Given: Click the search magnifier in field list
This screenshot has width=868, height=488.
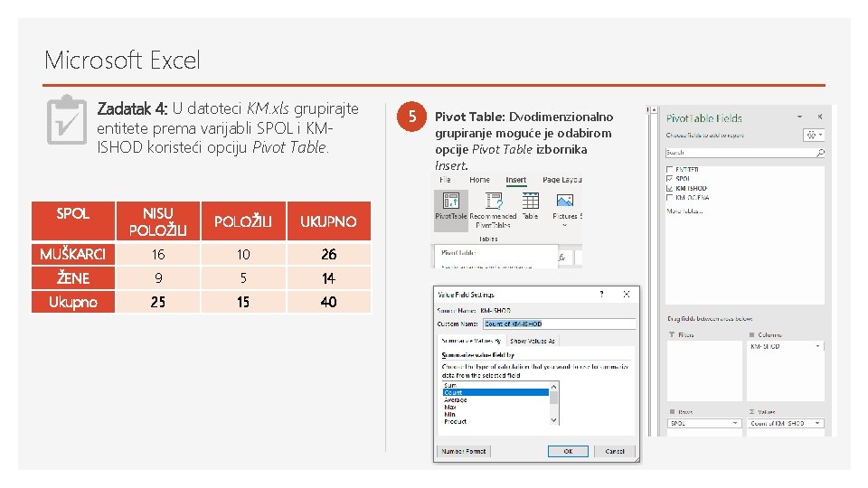Looking at the screenshot, I should (820, 152).
